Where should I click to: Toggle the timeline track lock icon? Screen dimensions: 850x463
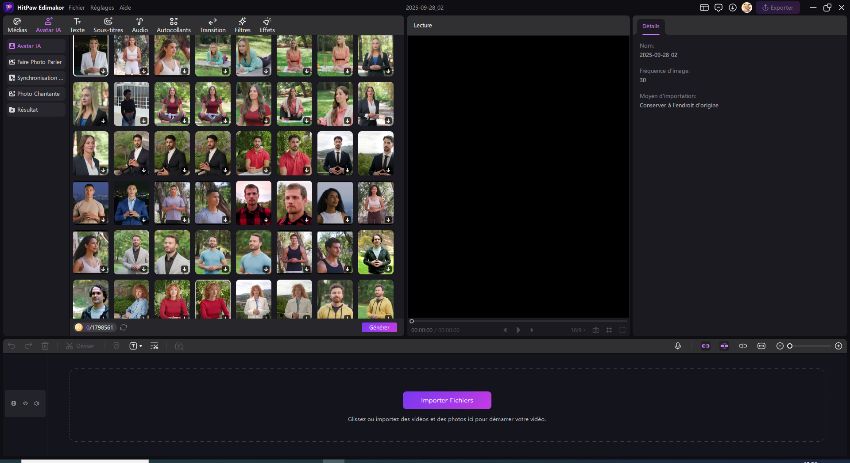click(x=14, y=403)
